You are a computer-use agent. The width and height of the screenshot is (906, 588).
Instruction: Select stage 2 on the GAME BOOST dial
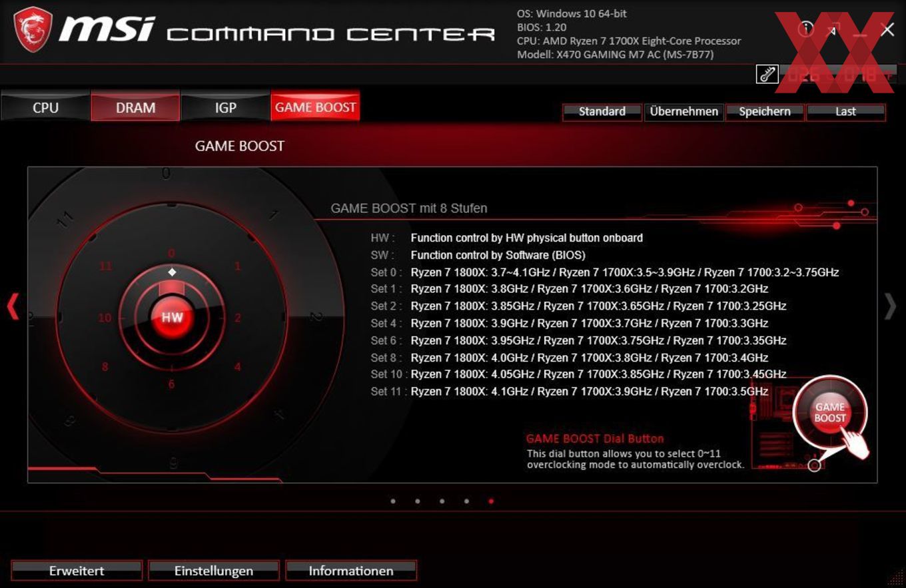238,318
